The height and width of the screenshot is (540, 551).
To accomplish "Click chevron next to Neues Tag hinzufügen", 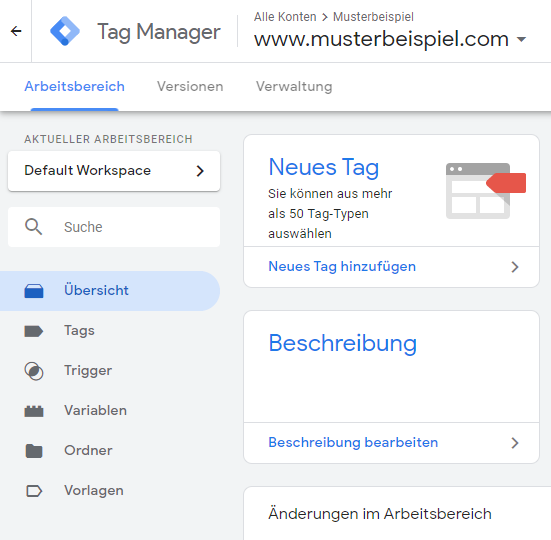I will tap(515, 267).
